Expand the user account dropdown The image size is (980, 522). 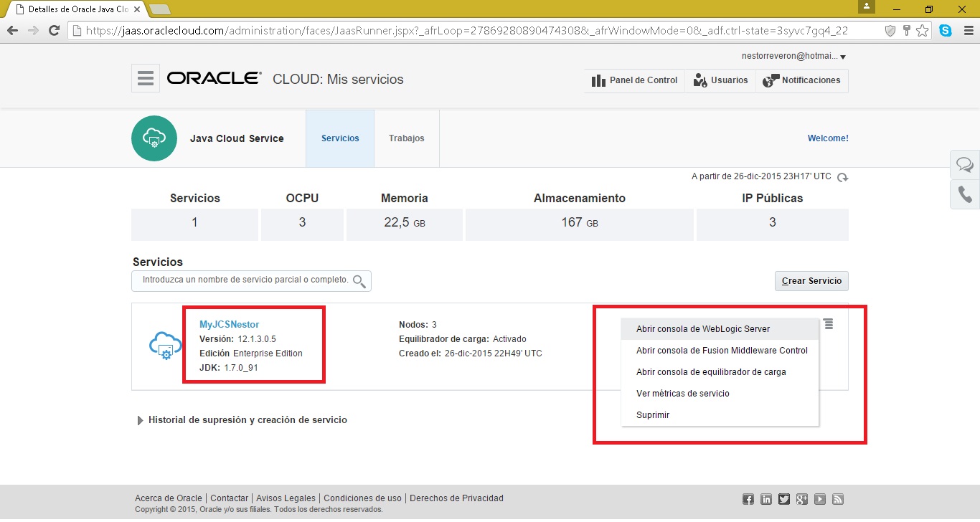[x=843, y=57]
